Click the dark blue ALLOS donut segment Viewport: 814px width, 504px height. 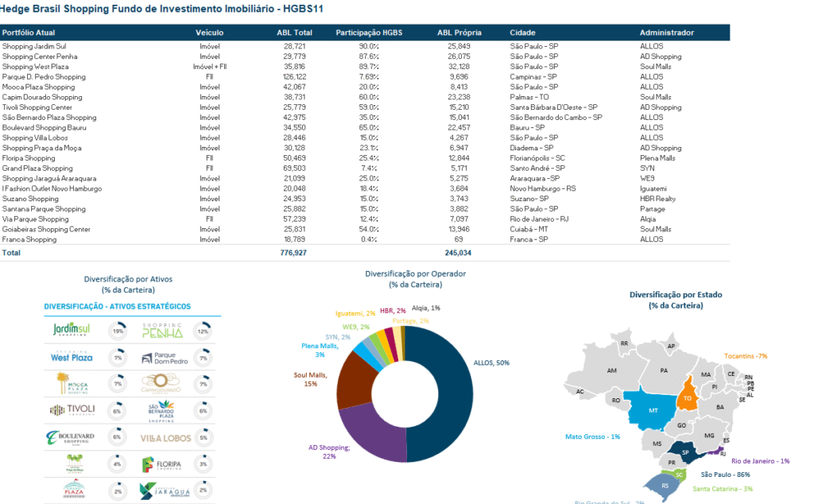click(x=454, y=394)
